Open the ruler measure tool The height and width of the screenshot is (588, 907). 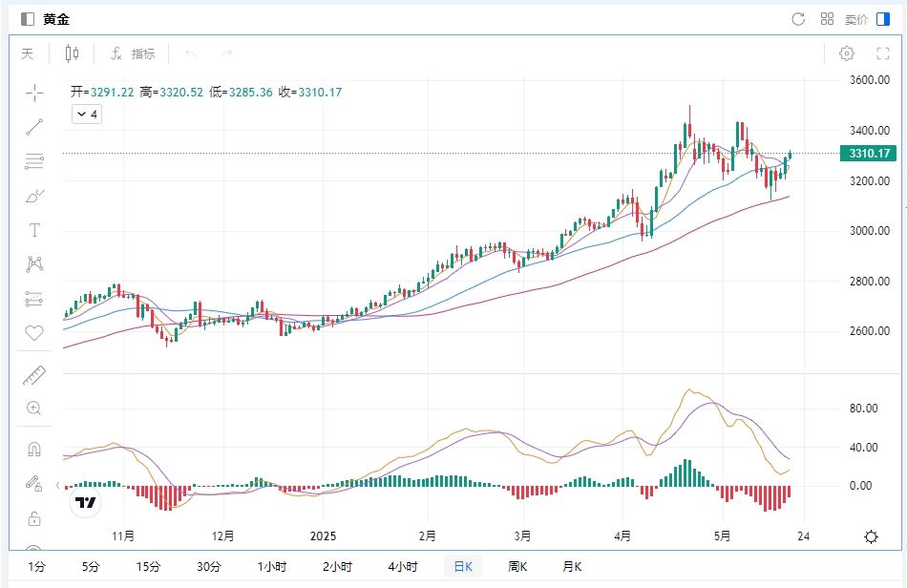point(34,375)
